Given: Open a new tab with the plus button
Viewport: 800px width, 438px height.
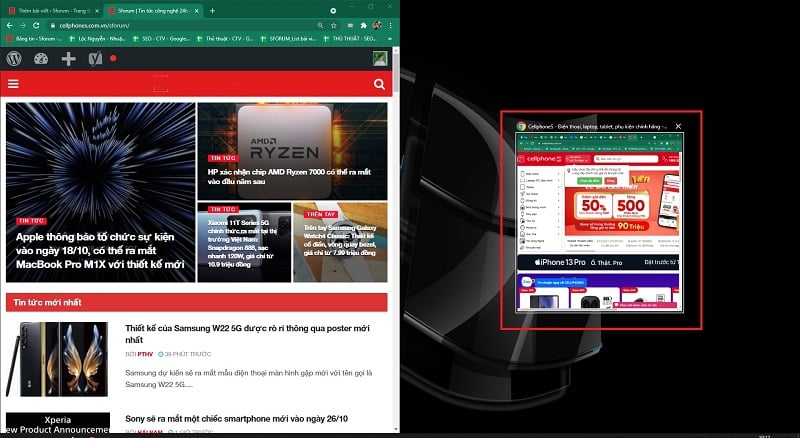Looking at the screenshot, I should 212,11.
